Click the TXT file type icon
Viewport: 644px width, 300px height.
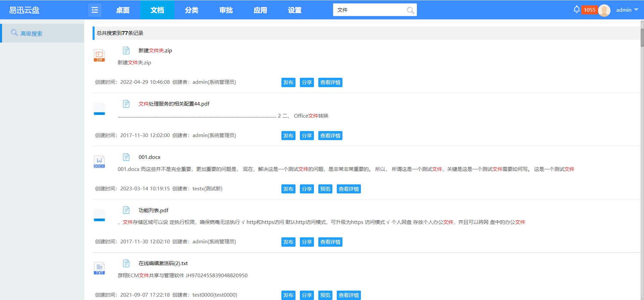pos(99,268)
